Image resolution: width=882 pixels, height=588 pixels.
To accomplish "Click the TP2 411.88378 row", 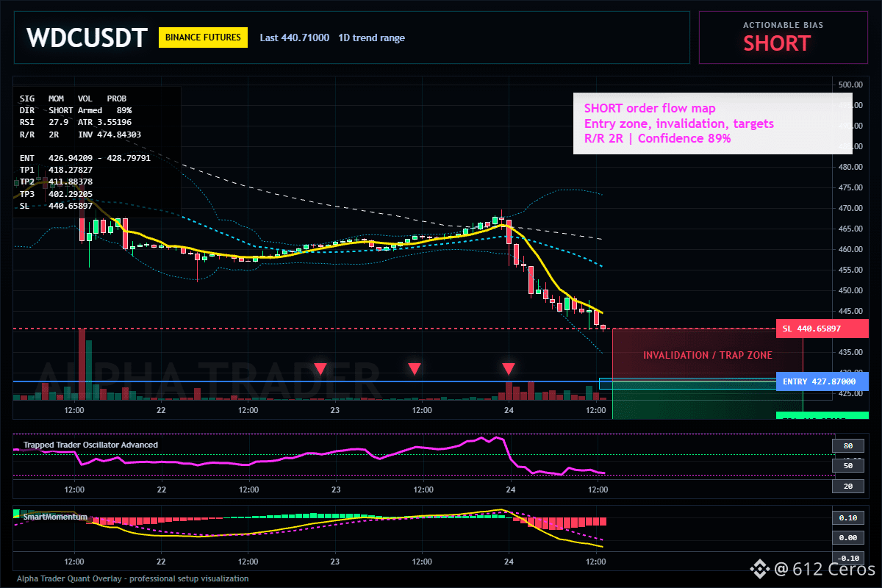I will 56,181.
